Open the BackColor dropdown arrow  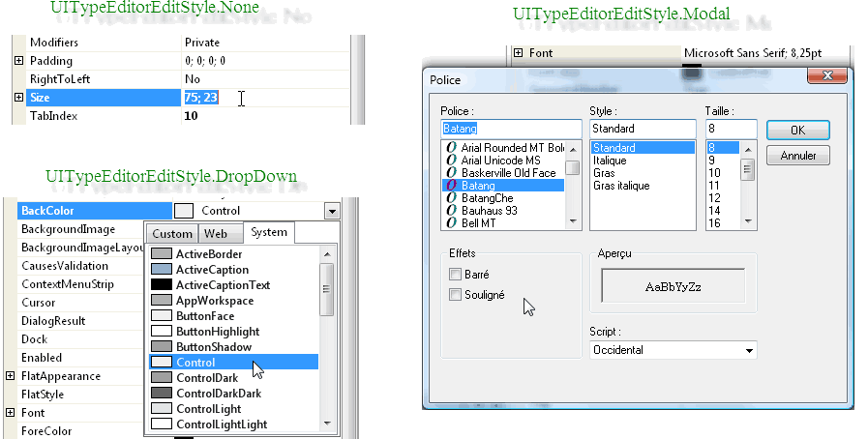[x=332, y=211]
